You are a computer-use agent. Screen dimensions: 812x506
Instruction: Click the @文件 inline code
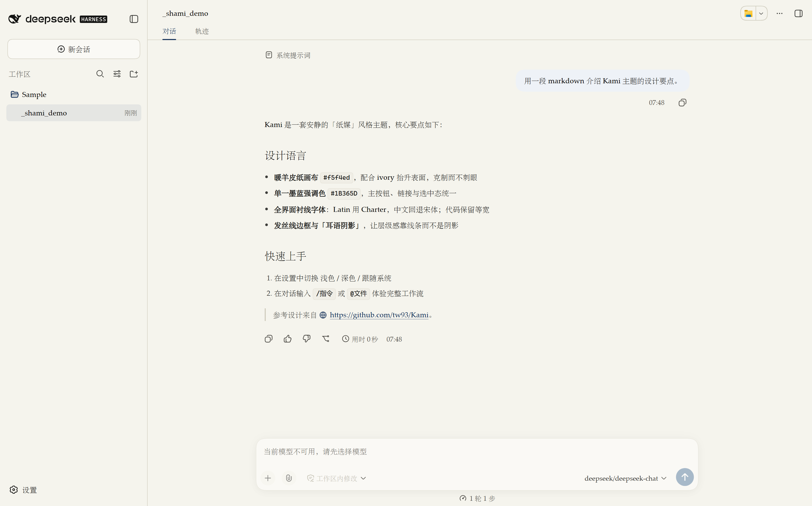358,294
